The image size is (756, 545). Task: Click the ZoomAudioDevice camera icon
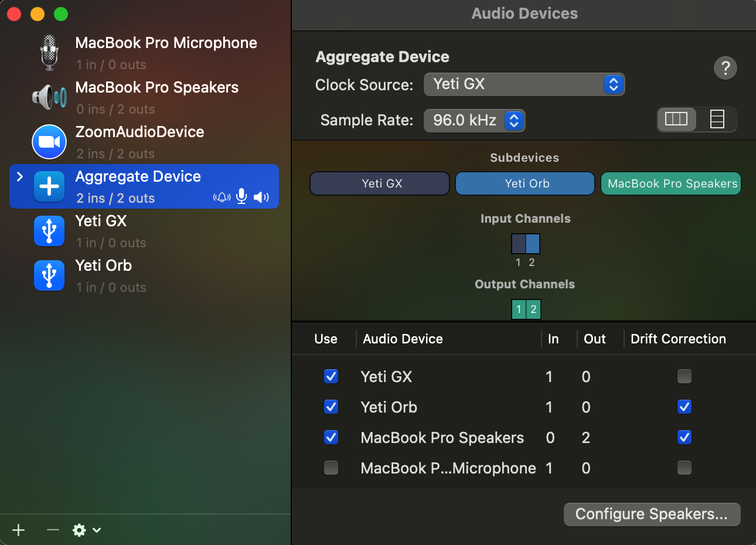[x=49, y=142]
